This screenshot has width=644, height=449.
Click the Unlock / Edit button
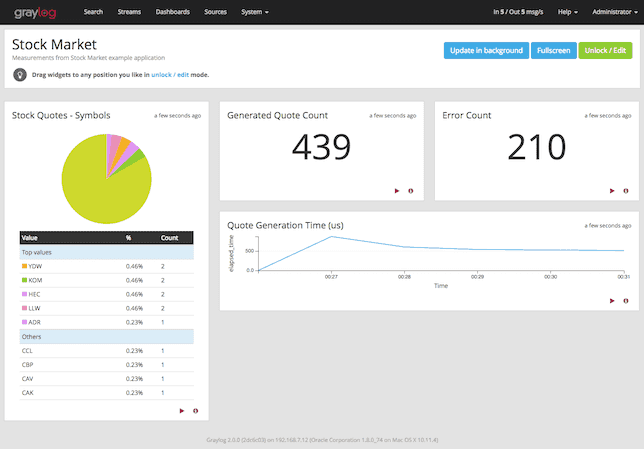coord(605,51)
